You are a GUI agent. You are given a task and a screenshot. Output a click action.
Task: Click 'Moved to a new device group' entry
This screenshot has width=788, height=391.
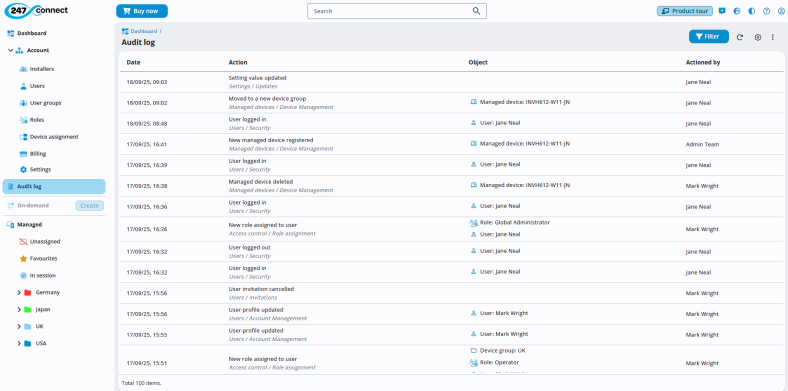tap(267, 99)
